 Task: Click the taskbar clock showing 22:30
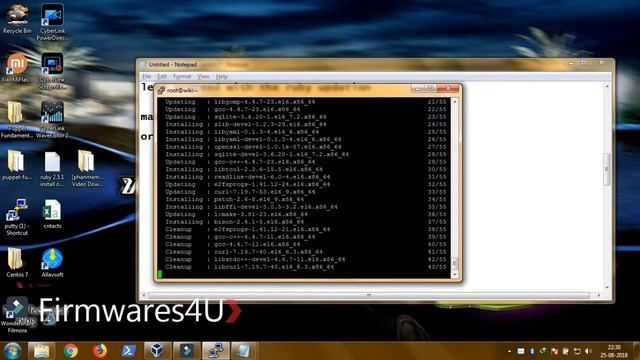point(614,351)
